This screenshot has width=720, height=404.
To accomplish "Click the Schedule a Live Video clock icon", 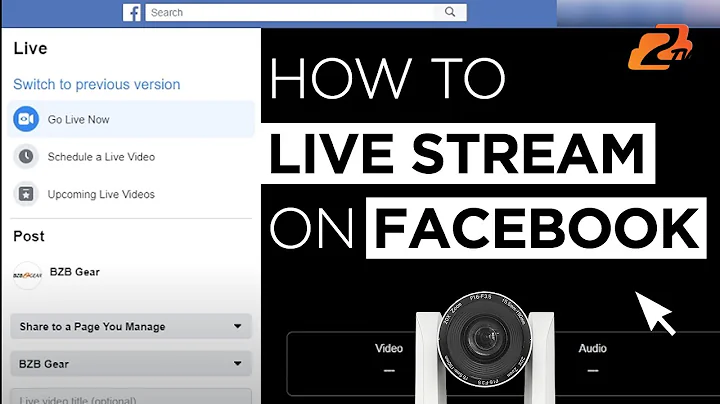I will point(26,157).
